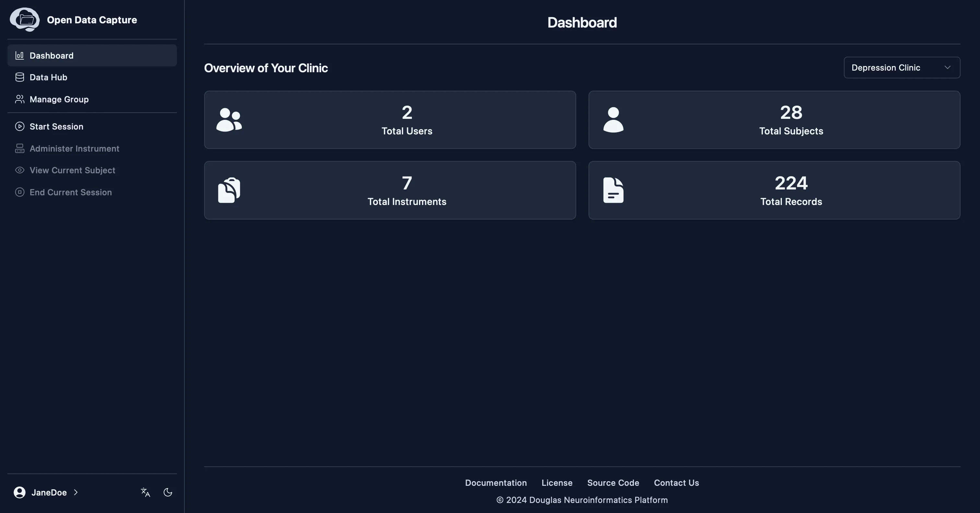This screenshot has height=513, width=980.
Task: Toggle dark mode with the moon icon
Action: tap(168, 493)
